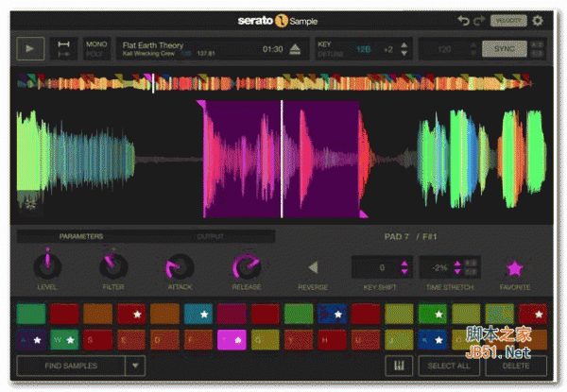This screenshot has width=567, height=392.
Task: Select the dark magenta pad in top row
Action: coord(232,314)
